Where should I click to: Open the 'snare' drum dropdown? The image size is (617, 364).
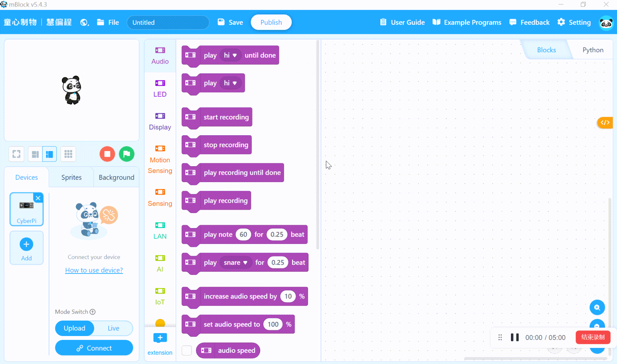pos(236,262)
